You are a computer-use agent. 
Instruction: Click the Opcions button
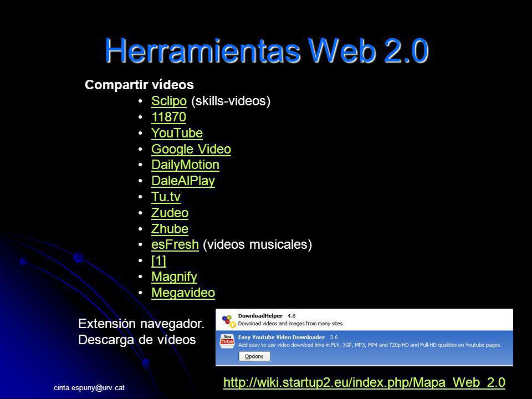[x=254, y=356]
